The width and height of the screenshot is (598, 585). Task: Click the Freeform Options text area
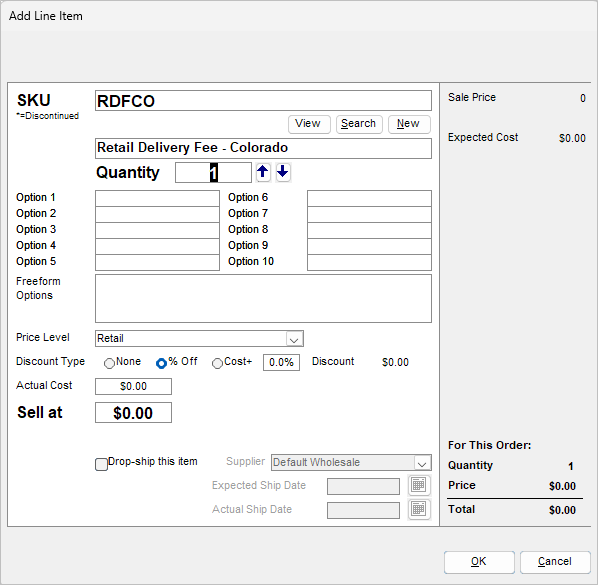tap(263, 298)
